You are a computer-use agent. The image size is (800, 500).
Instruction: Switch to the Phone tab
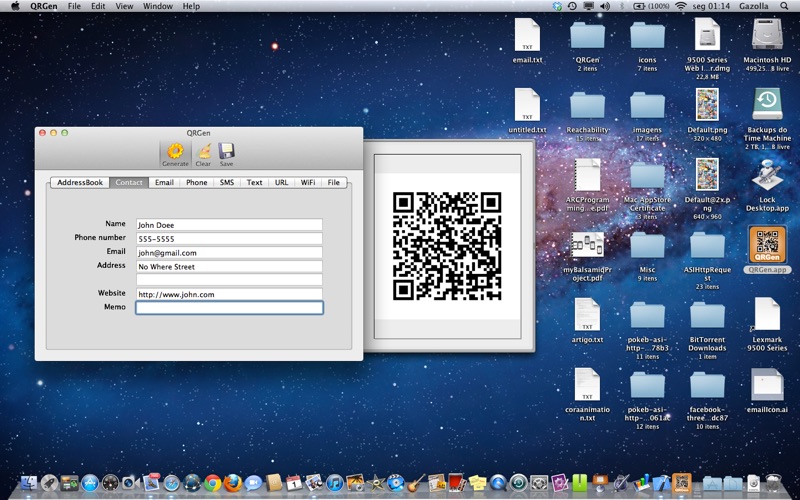(x=196, y=182)
